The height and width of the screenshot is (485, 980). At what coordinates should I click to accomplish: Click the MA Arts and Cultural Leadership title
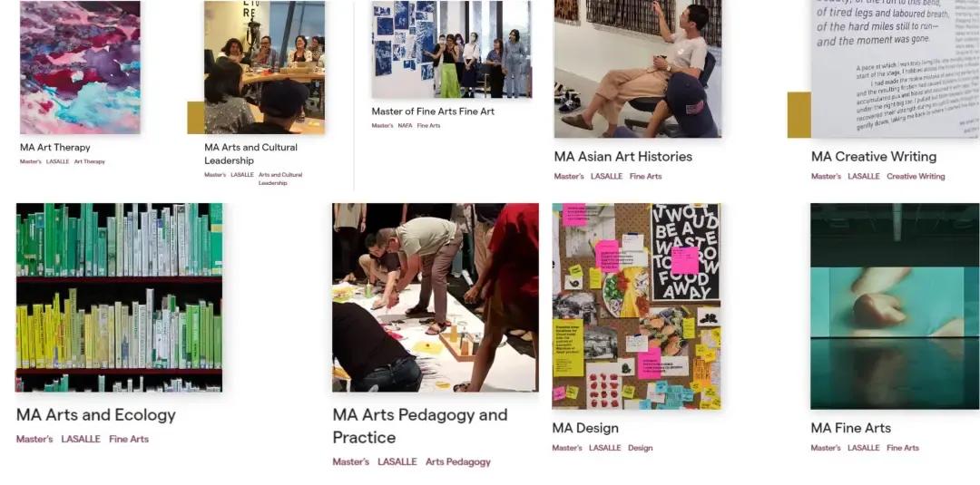[x=250, y=154]
